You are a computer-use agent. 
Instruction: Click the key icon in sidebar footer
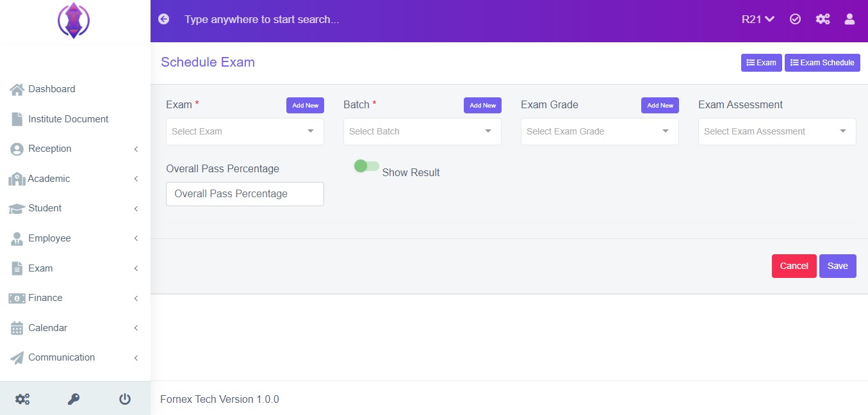pos(74,399)
